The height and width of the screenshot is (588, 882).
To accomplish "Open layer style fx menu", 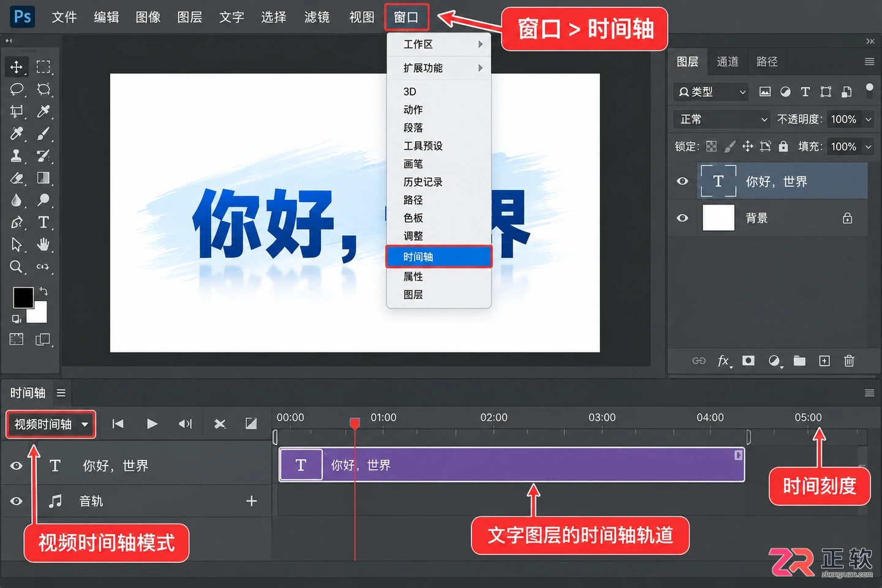I will (x=724, y=361).
